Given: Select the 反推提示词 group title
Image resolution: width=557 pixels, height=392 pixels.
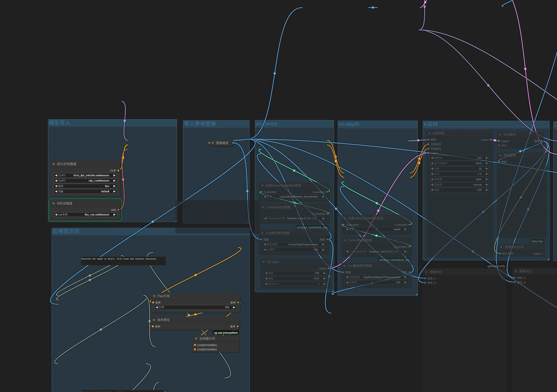Looking at the screenshot, I should tap(66, 231).
